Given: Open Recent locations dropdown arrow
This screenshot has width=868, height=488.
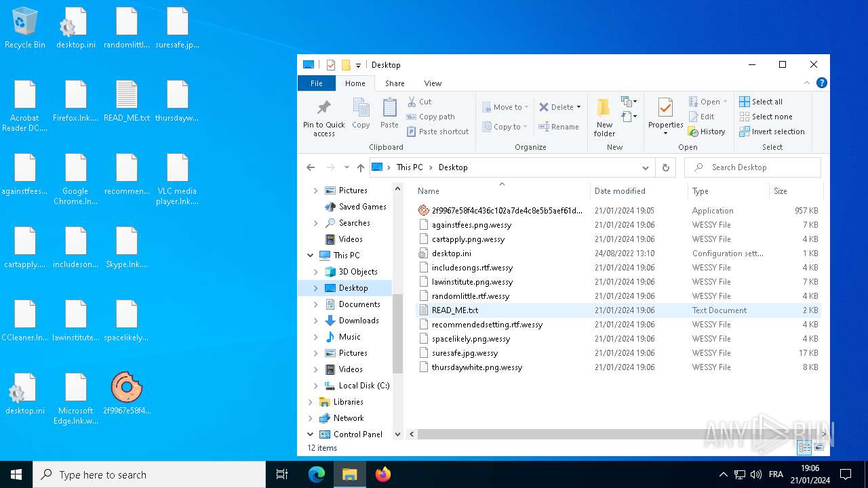Looking at the screenshot, I should click(347, 167).
